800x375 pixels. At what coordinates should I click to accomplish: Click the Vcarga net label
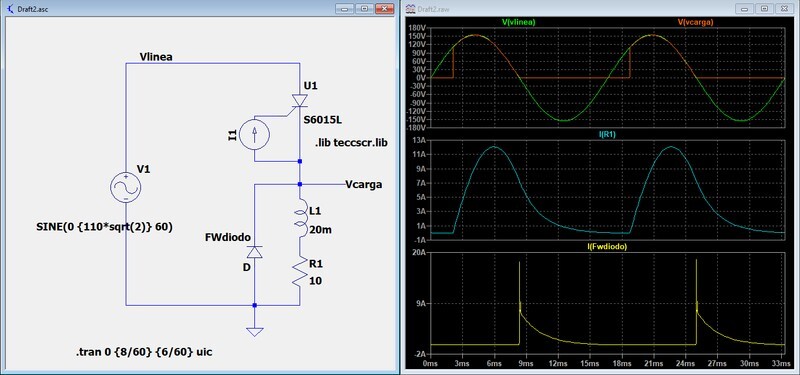tap(363, 184)
